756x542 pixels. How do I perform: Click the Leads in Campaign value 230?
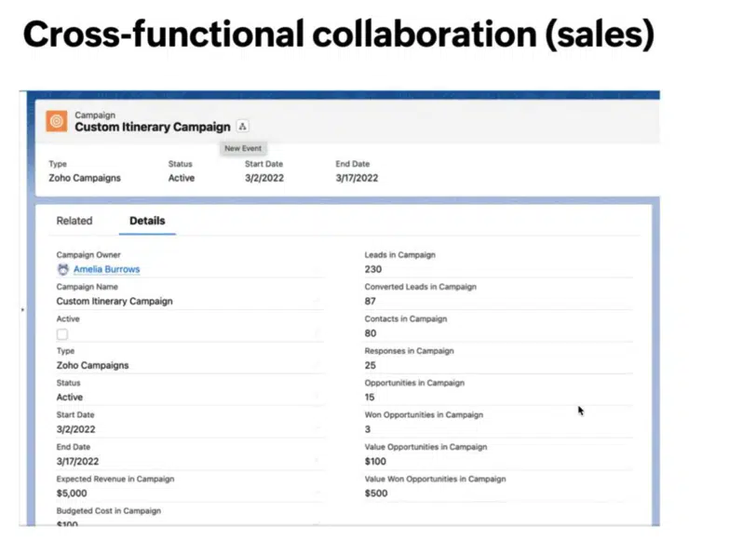coord(373,269)
